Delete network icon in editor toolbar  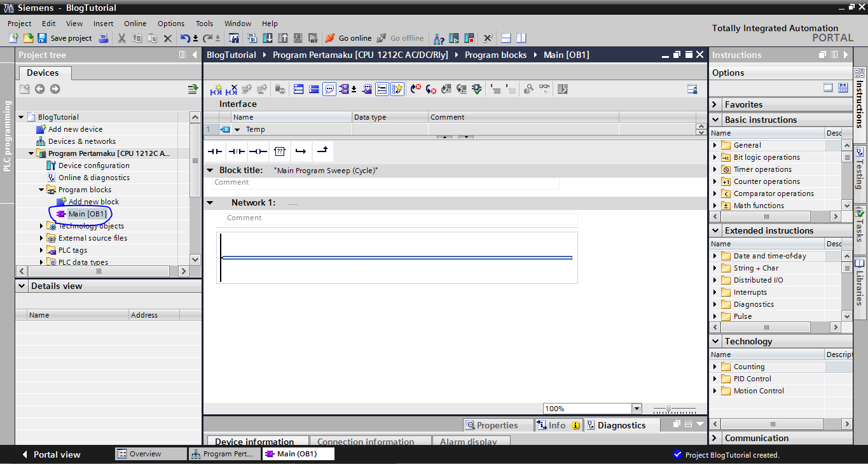coord(232,89)
